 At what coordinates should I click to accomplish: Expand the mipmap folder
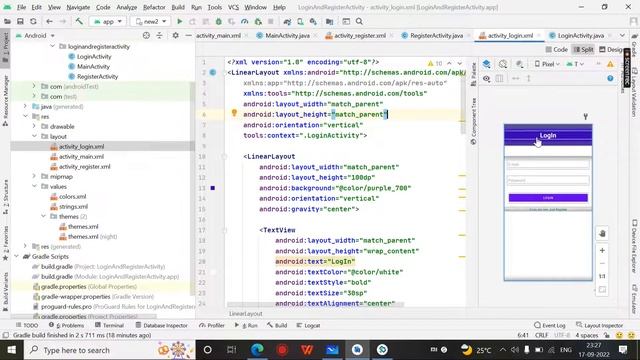tap(34, 177)
